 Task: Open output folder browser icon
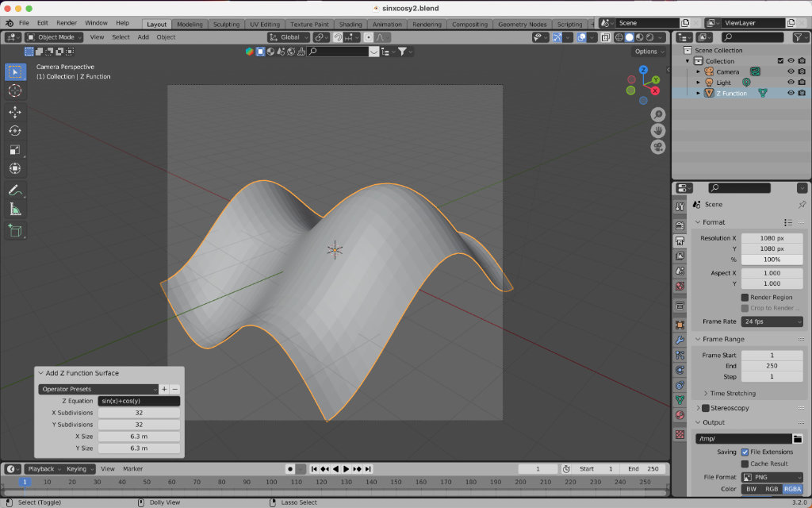pos(798,438)
